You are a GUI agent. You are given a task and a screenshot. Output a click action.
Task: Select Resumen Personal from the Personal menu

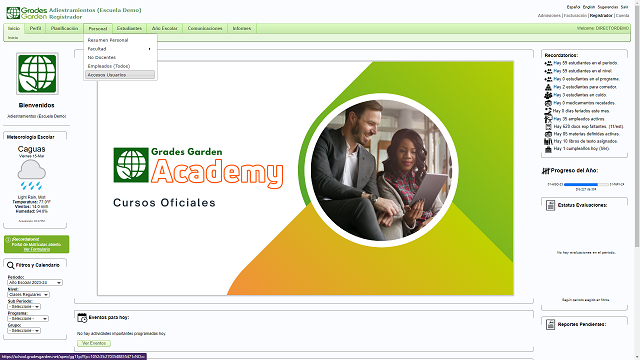pyautogui.click(x=120, y=40)
